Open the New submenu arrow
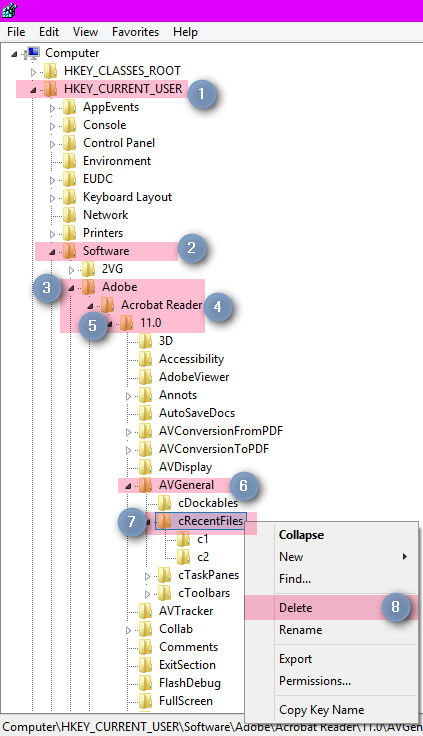The width and height of the screenshot is (423, 736). (405, 557)
